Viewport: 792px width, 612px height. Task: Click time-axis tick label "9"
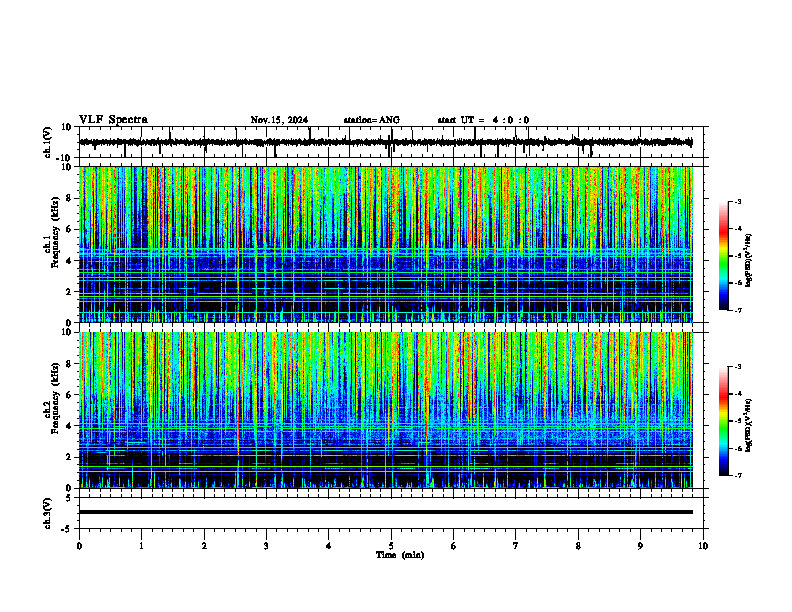640,546
